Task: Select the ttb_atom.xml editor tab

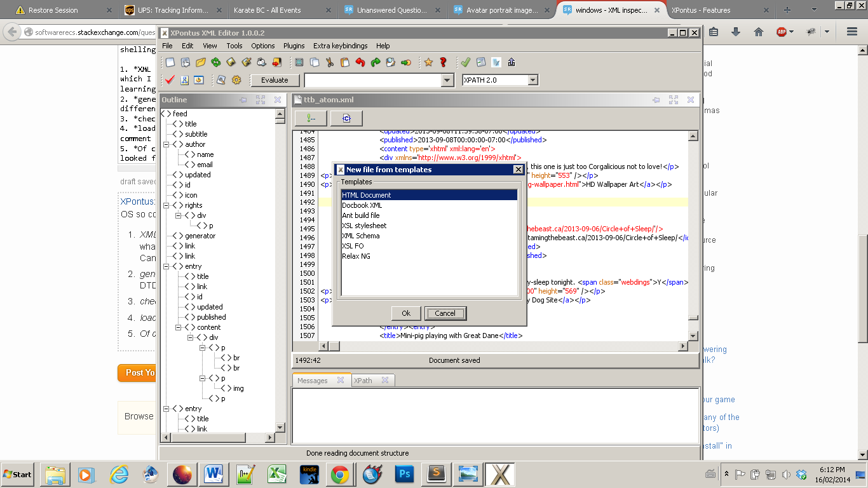Action: tap(329, 100)
